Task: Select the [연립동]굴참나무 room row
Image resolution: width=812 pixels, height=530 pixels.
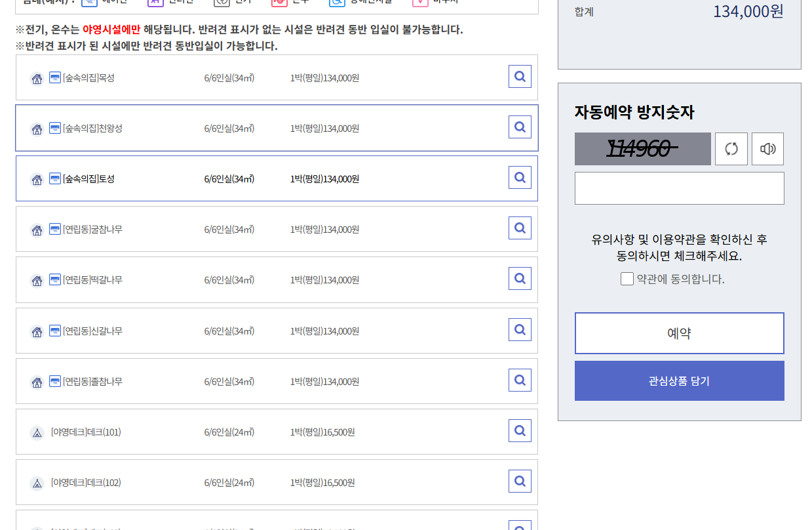Action: (x=277, y=229)
